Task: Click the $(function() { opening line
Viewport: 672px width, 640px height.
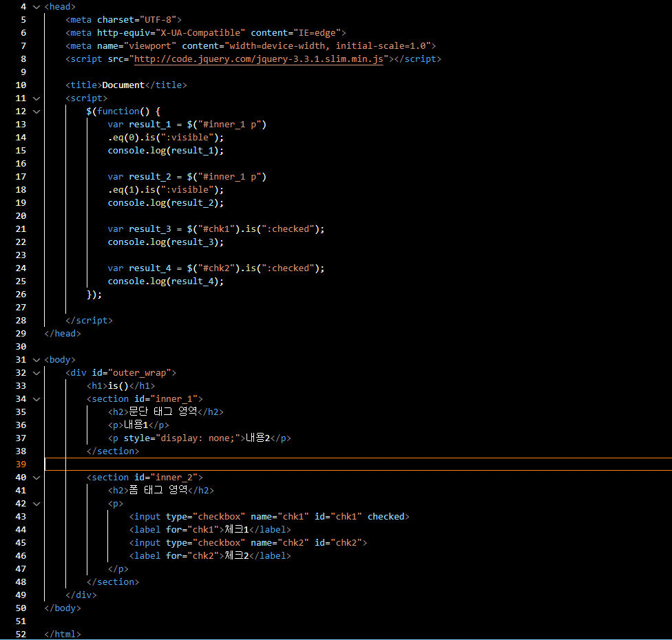Action: (x=123, y=111)
